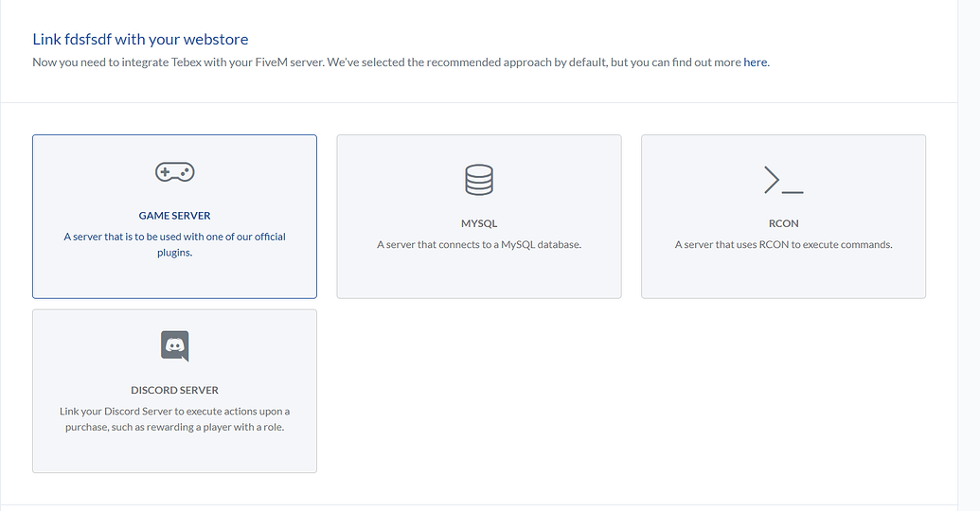Click 'A server that uses RCON to execute commands'
The height and width of the screenshot is (511, 980).
(783, 245)
